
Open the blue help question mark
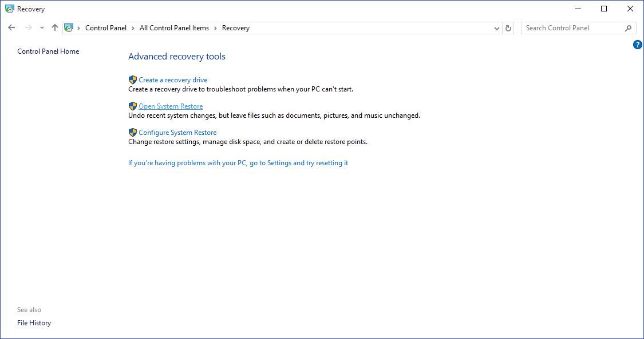[x=637, y=45]
